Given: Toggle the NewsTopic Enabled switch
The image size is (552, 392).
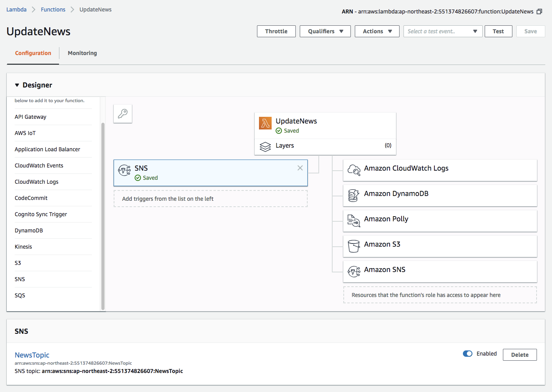Looking at the screenshot, I should (x=468, y=354).
